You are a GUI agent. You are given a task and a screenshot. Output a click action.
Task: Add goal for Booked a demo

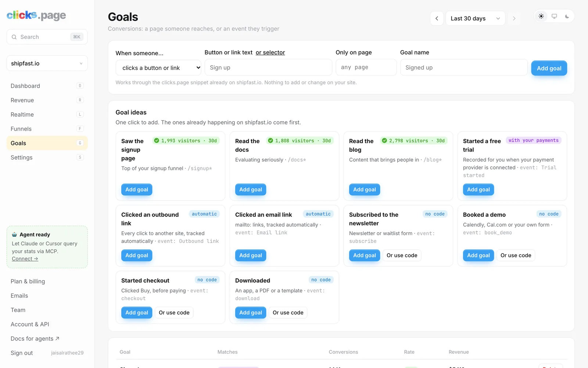(478, 255)
